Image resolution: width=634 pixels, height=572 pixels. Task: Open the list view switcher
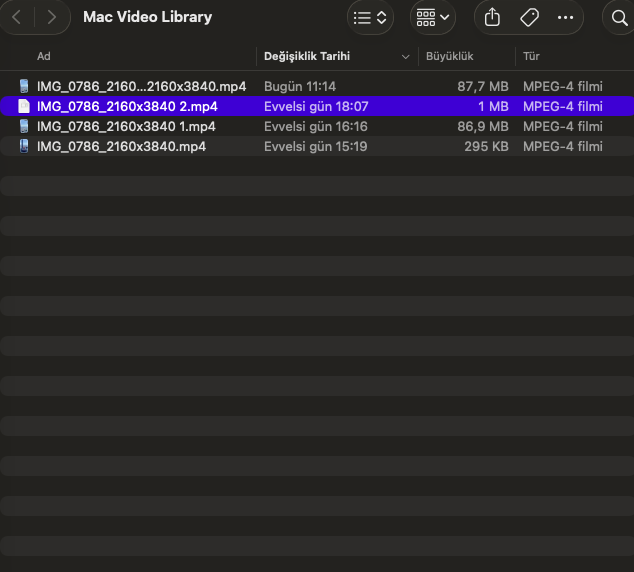tap(370, 17)
